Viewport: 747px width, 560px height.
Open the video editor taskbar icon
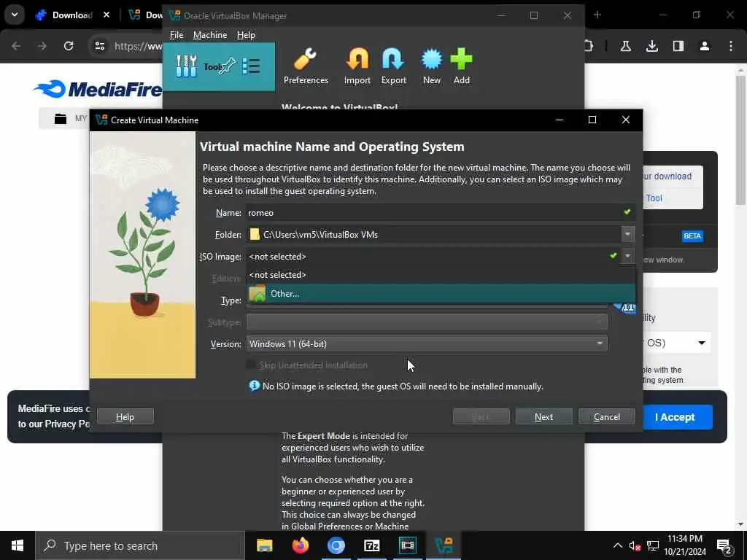[407, 545]
